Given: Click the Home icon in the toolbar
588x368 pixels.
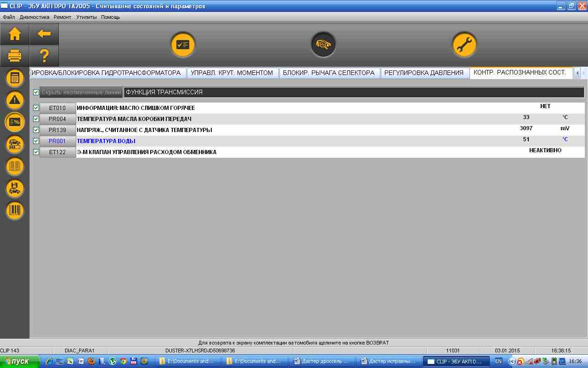Looking at the screenshot, I should [15, 34].
